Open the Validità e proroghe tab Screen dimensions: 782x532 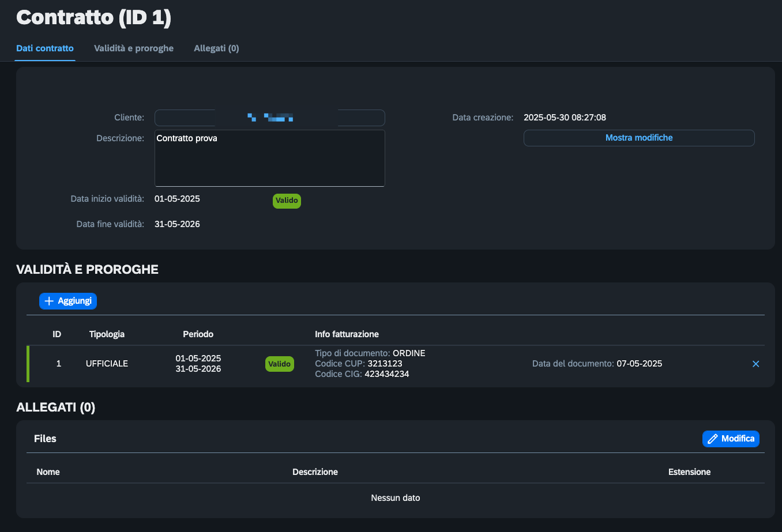tap(134, 48)
